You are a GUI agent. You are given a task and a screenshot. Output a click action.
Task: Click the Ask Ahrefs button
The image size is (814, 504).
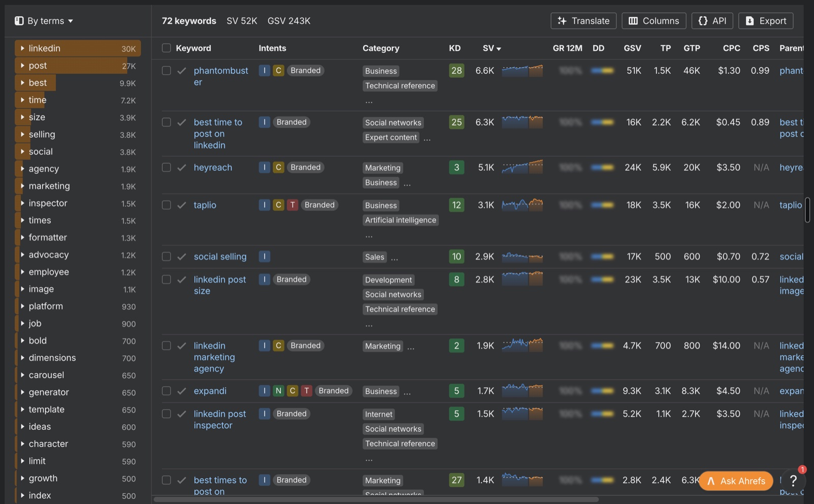point(736,481)
